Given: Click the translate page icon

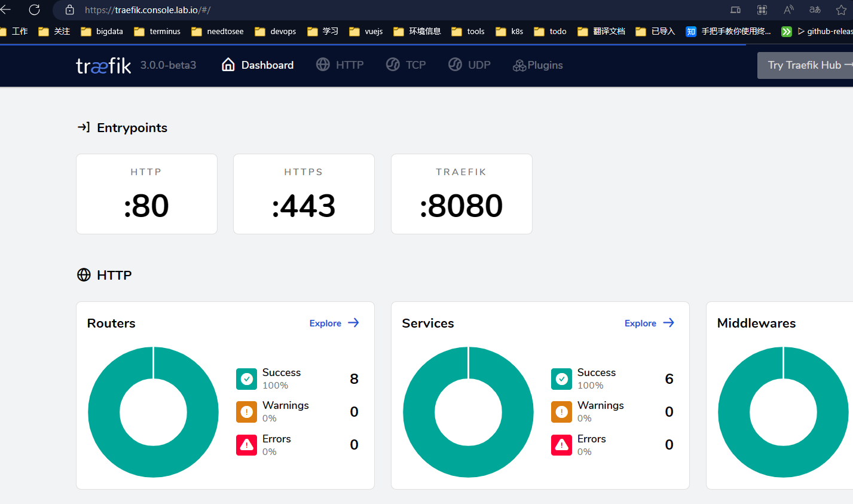Looking at the screenshot, I should coord(815,10).
